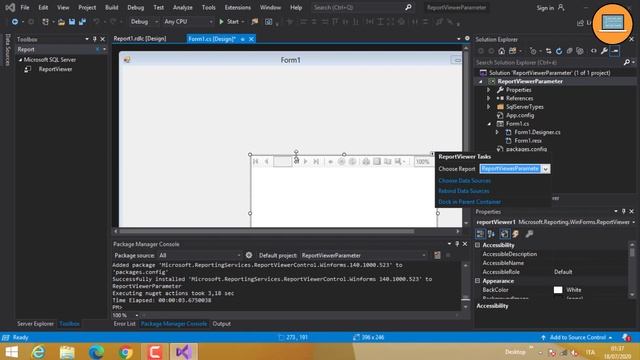640x360 pixels.
Task: Click the Home icon in Solution Explorer
Action: click(x=502, y=51)
